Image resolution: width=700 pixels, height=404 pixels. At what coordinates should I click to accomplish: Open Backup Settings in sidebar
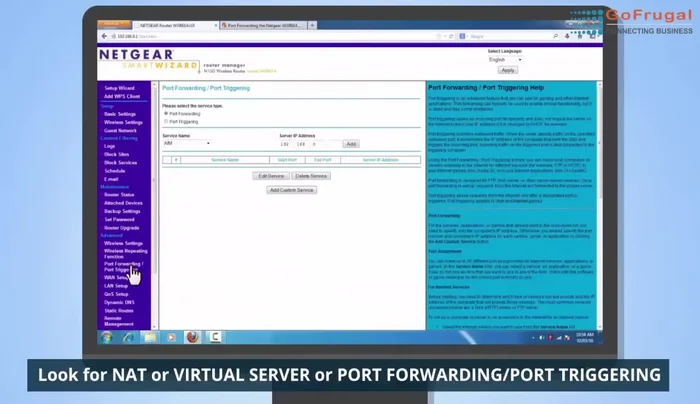[122, 211]
